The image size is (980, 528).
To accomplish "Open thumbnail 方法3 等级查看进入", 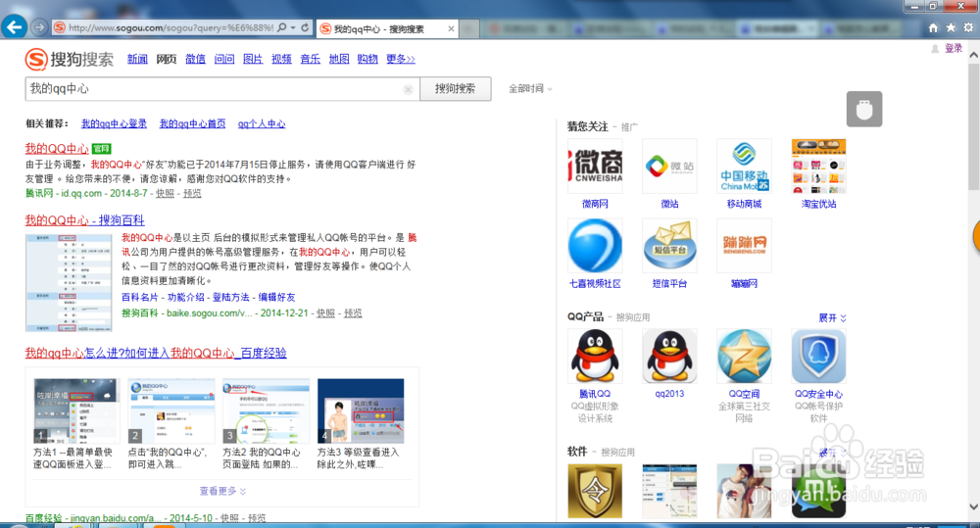I will [361, 411].
